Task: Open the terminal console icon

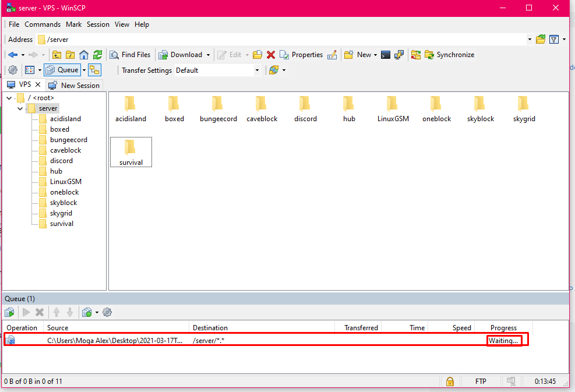Action: click(x=386, y=55)
